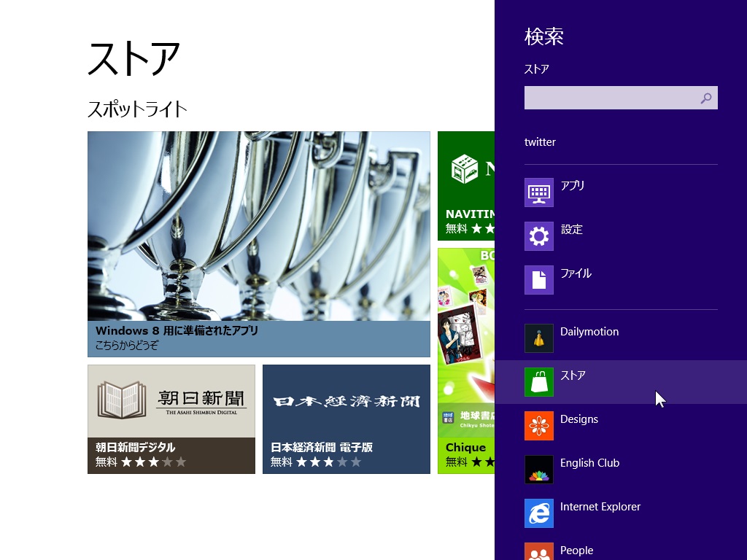Open 朝日新聞デジタル app title
The image size is (747, 560).
(135, 448)
